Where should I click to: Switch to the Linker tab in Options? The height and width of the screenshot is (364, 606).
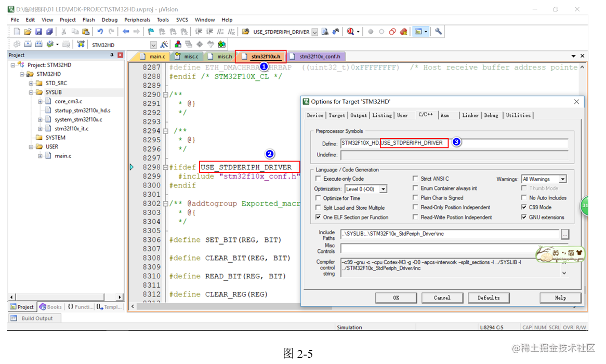(x=470, y=115)
